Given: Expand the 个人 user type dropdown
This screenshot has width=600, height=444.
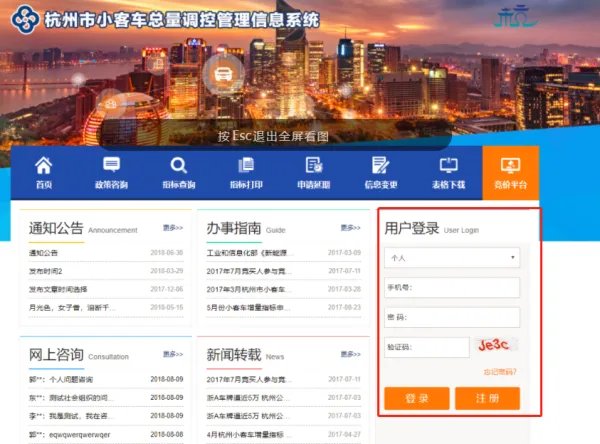Looking at the screenshot, I should (x=452, y=258).
